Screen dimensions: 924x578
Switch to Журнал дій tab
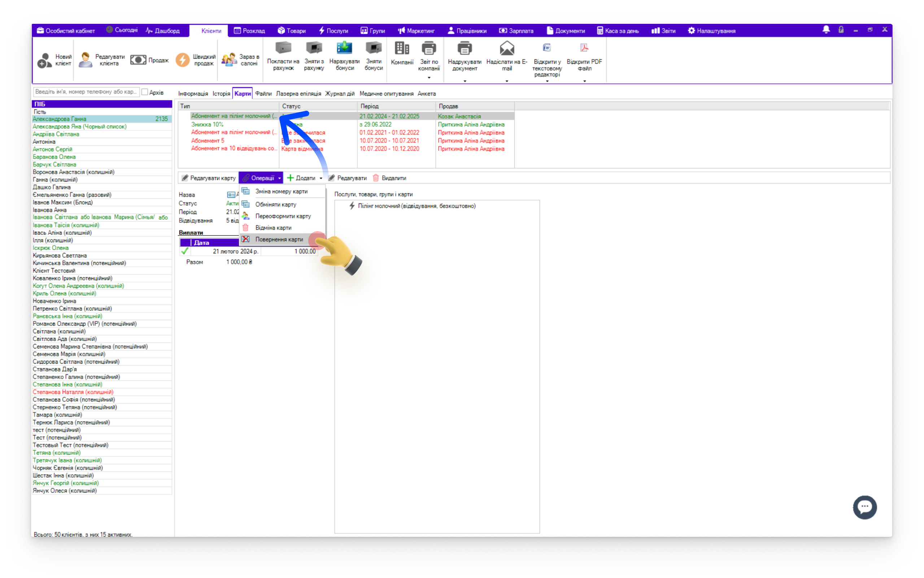coord(340,94)
